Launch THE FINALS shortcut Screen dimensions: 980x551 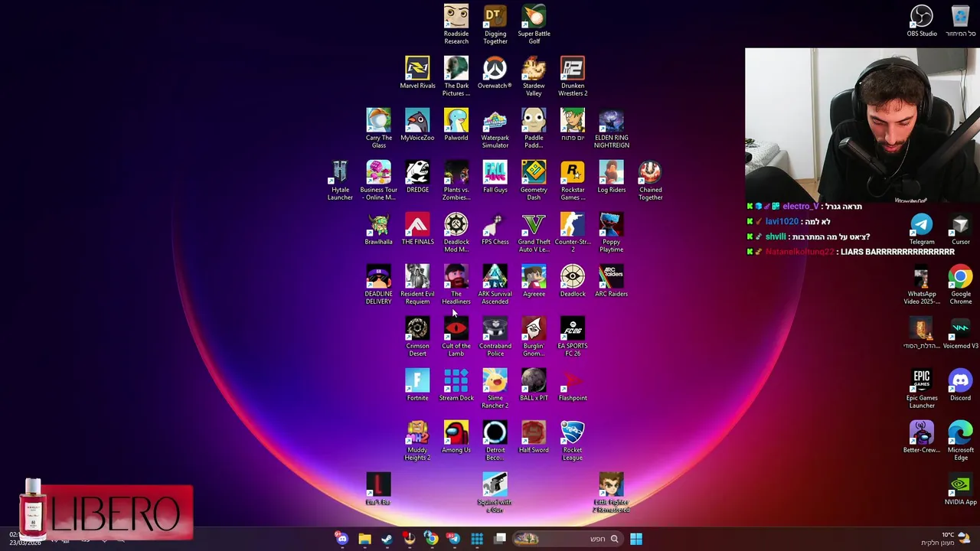[x=417, y=229]
